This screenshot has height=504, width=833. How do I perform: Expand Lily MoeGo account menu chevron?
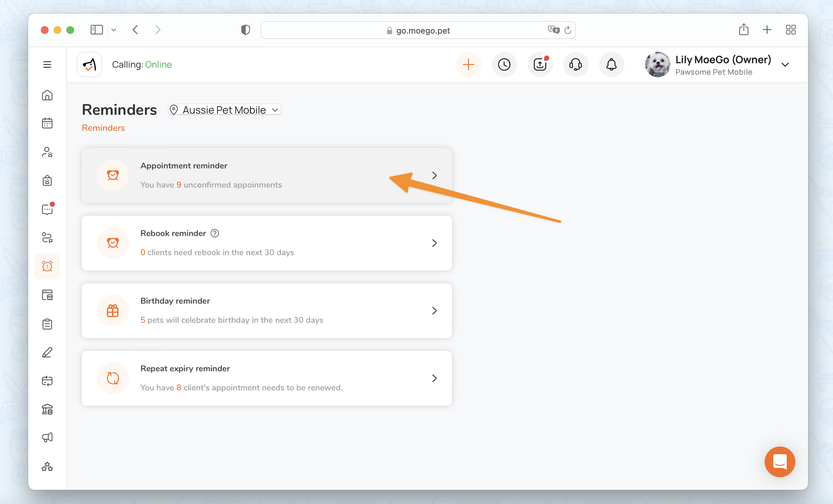[x=785, y=65]
